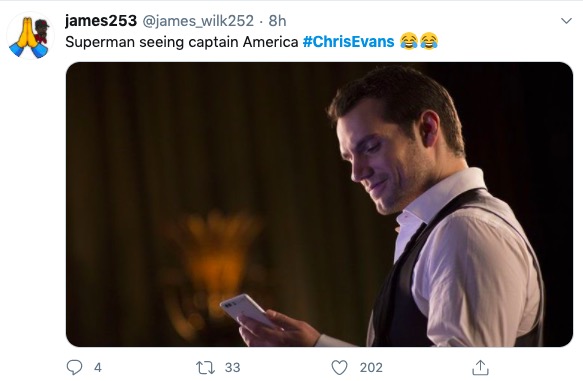The image size is (583, 381).
Task: Retweet this post using the arrows icon
Action: point(205,368)
